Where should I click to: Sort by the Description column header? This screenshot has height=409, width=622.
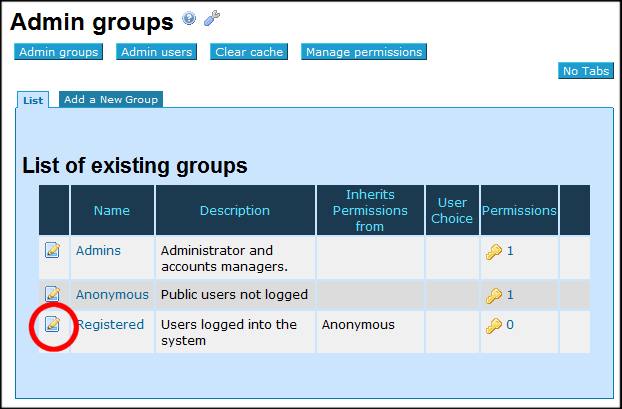(235, 211)
